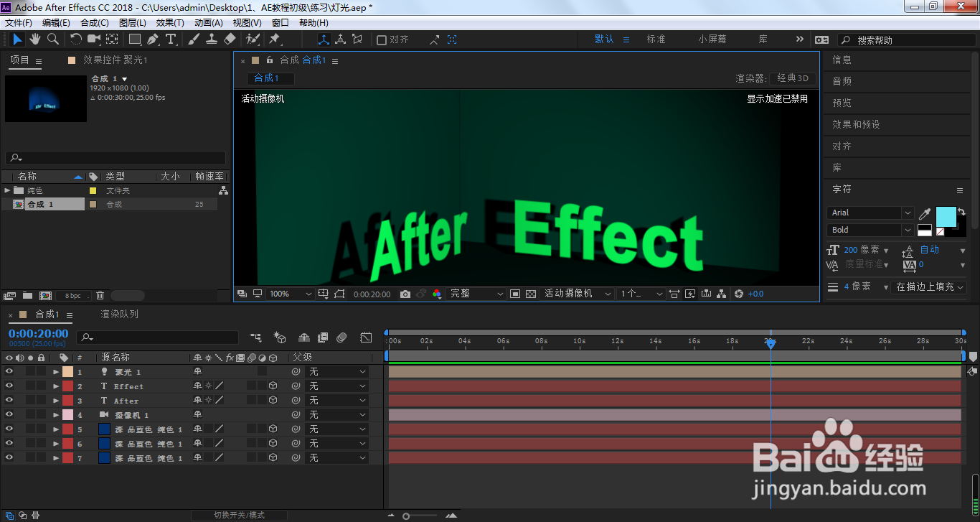The image size is (980, 522).
Task: Click reset exposure icon
Action: point(739,294)
